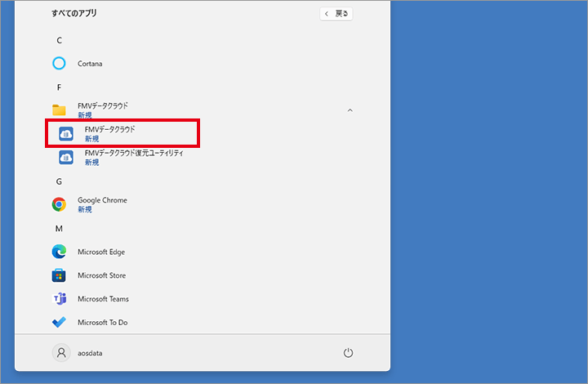588x384 pixels.
Task: Click the power button icon
Action: (x=348, y=352)
